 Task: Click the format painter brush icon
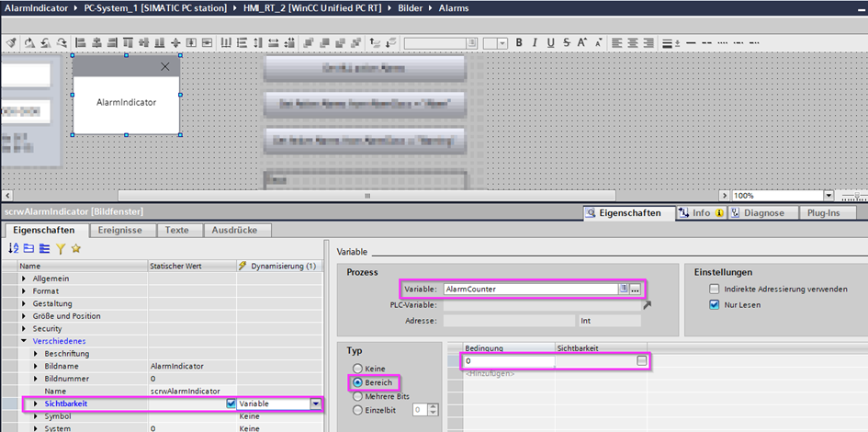click(12, 42)
